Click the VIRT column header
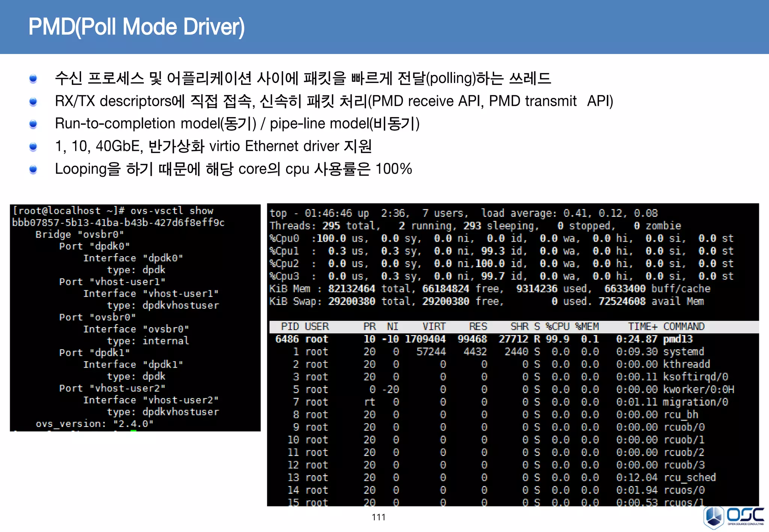 (x=434, y=326)
